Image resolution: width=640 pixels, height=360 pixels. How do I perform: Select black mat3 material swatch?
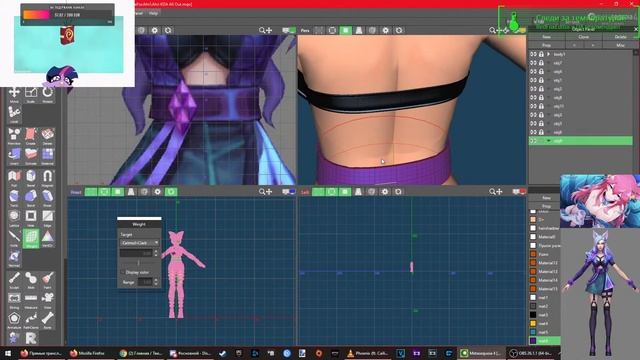click(x=533, y=315)
